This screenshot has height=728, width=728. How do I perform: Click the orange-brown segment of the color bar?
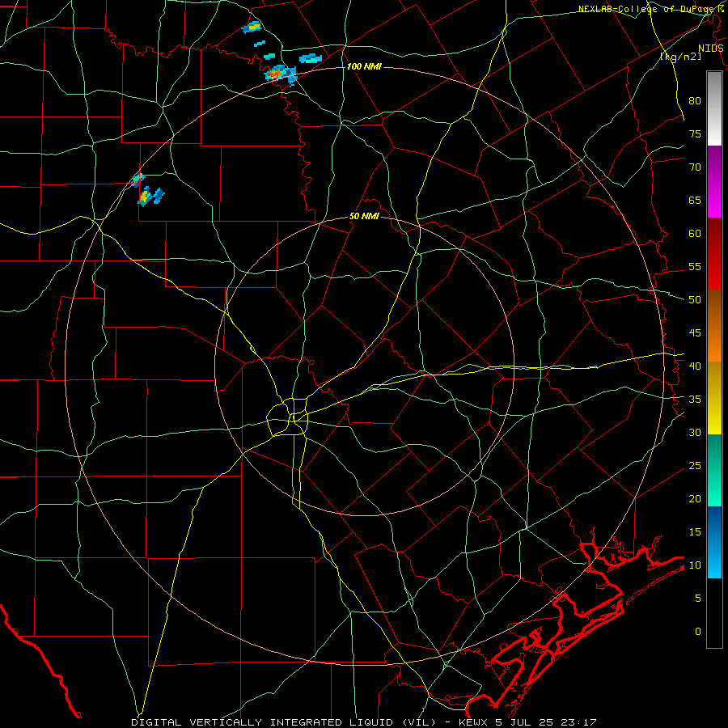(714, 326)
